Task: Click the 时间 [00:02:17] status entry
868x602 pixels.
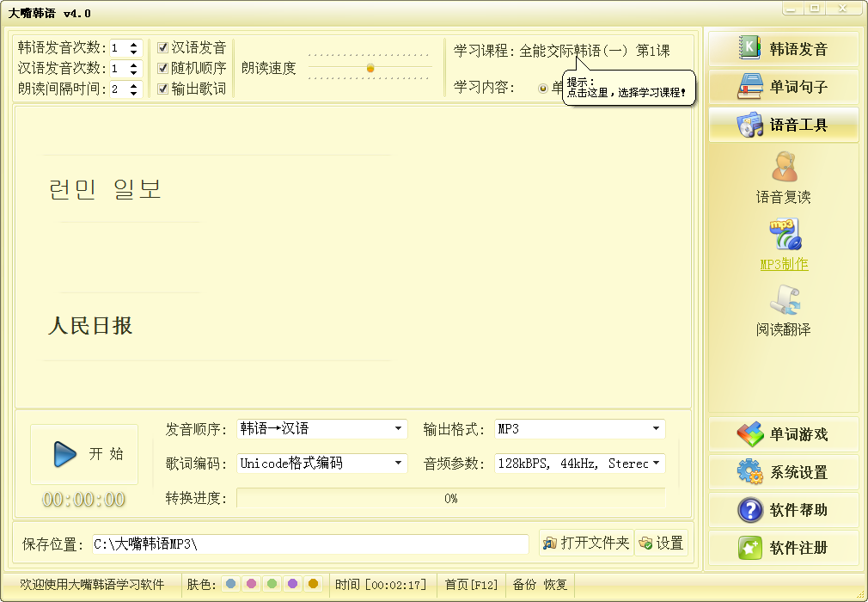Action: pyautogui.click(x=381, y=584)
